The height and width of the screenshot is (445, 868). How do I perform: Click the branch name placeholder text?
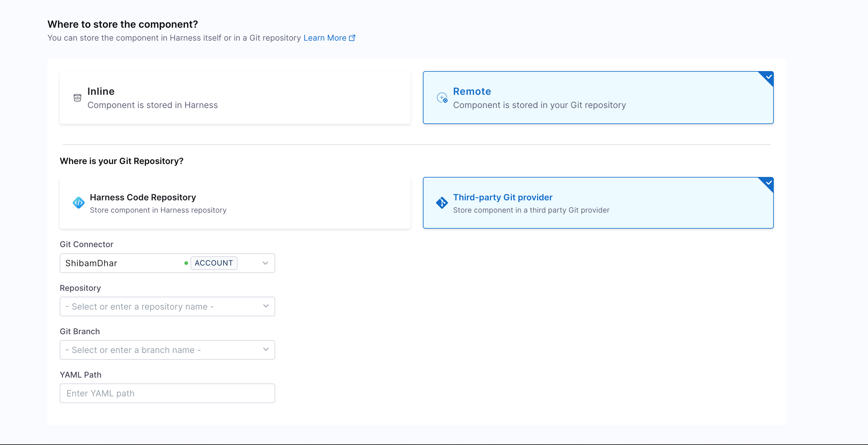(x=133, y=350)
